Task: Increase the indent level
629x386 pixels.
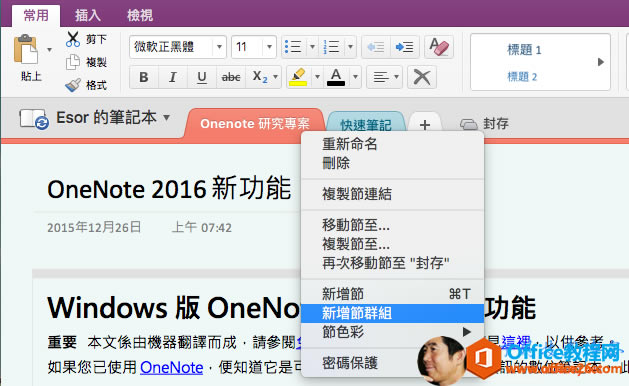Action: 404,47
